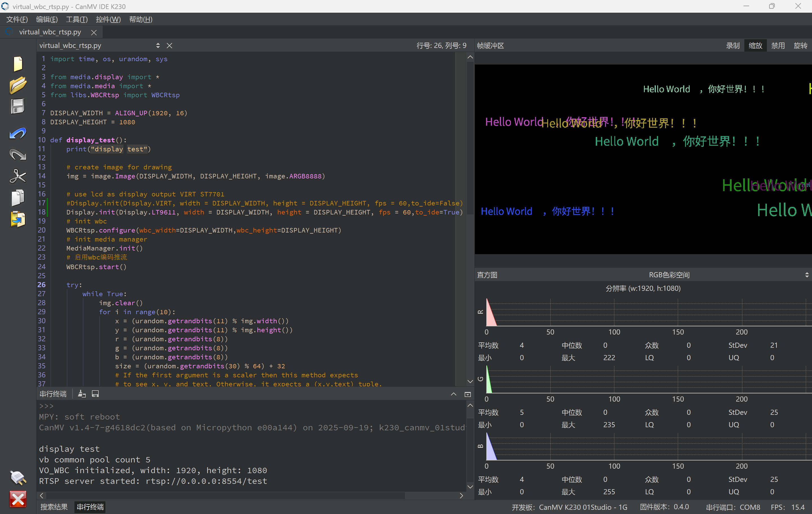812x514 pixels.
Task: Toggle the 缩放 zoom option
Action: (755, 45)
